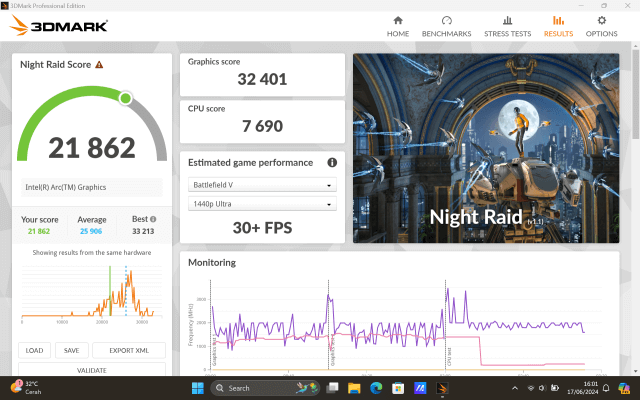Open the network tray icon
This screenshot has height=400, width=640.
coord(531,388)
